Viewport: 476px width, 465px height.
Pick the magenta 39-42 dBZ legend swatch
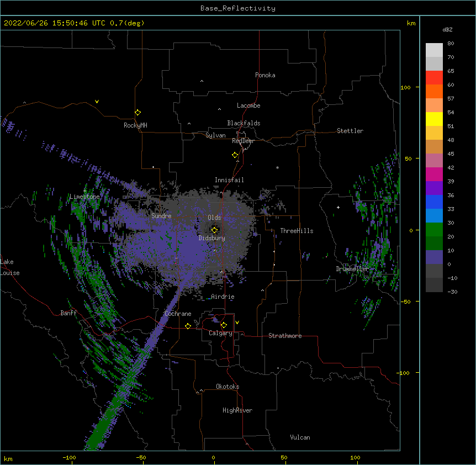(434, 174)
